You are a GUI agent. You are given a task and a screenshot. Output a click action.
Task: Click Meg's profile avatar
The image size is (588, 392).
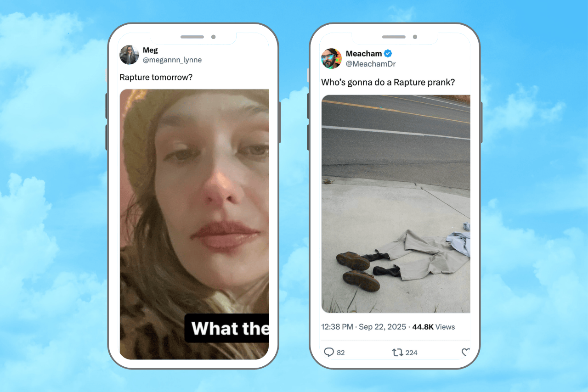click(x=129, y=55)
